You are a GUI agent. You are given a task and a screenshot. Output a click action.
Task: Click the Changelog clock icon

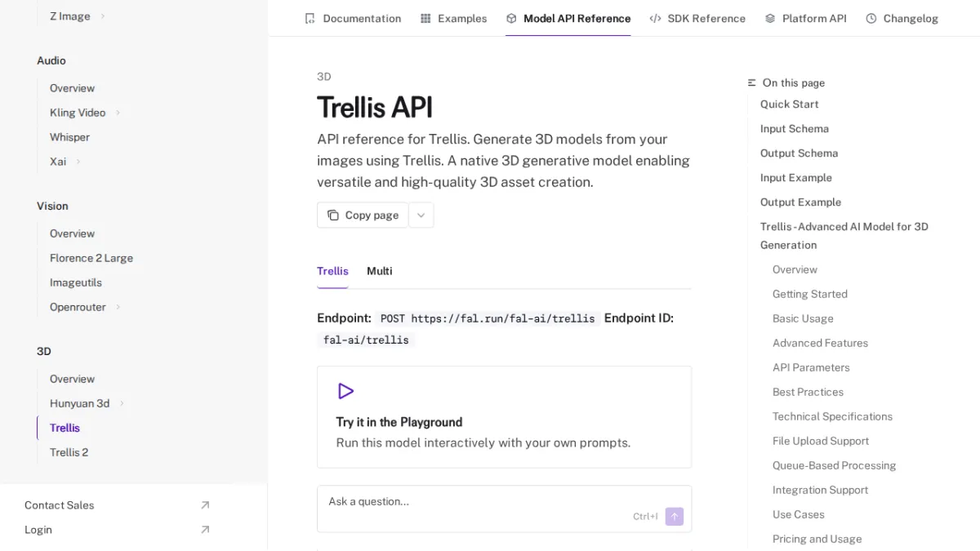(x=871, y=18)
